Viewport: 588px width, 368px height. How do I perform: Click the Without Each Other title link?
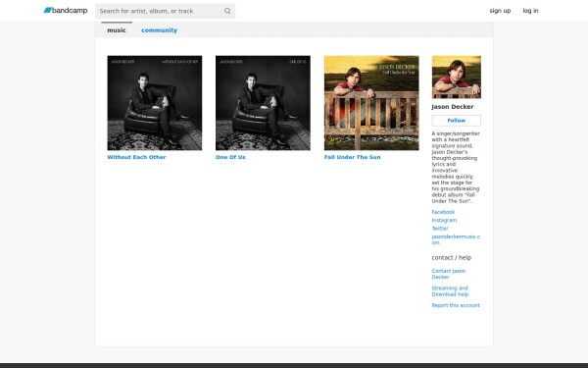(136, 157)
